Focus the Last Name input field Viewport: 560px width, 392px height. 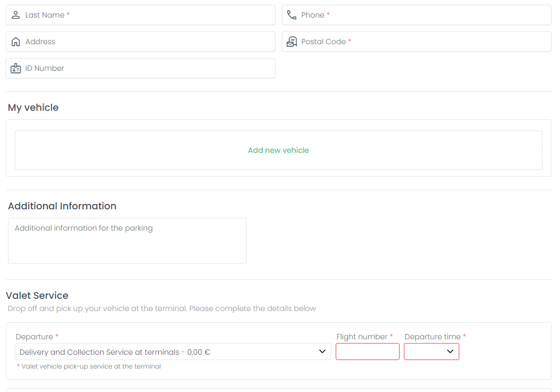click(160, 15)
